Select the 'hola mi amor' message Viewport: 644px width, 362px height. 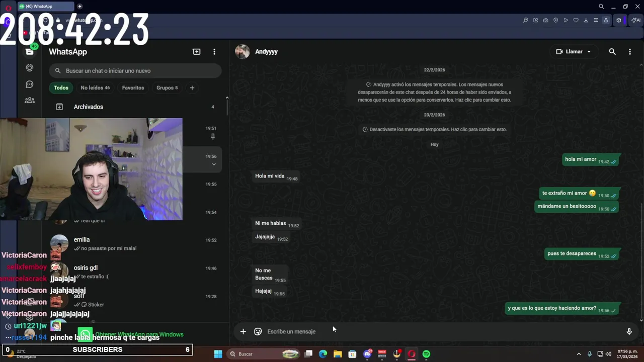(591, 160)
